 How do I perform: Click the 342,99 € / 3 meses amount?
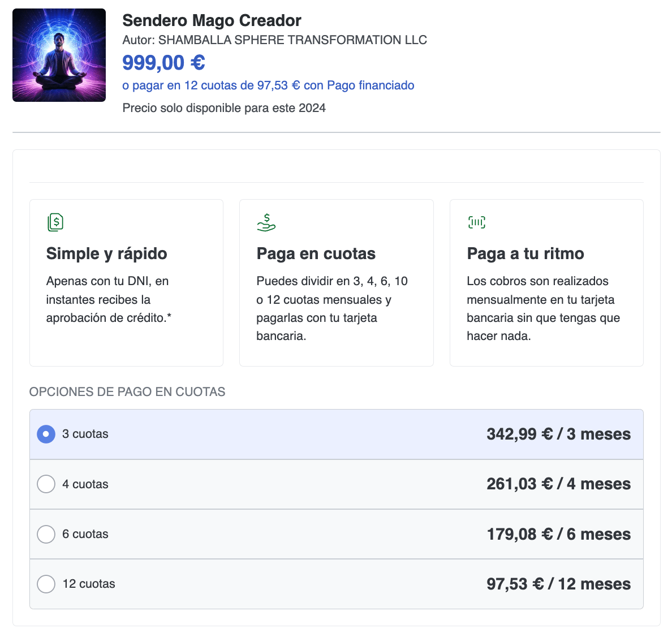coord(559,434)
